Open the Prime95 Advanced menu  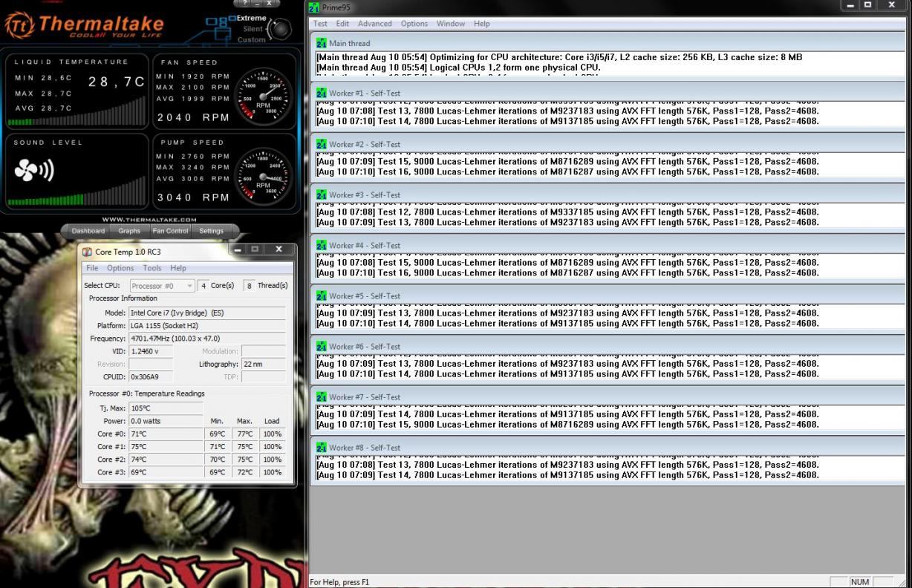[x=375, y=24]
